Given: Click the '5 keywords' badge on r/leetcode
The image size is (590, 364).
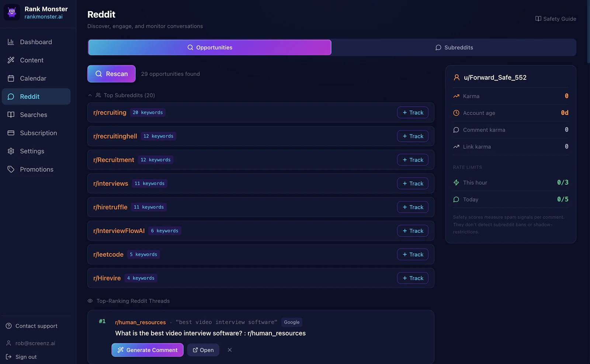Looking at the screenshot, I should pyautogui.click(x=143, y=254).
